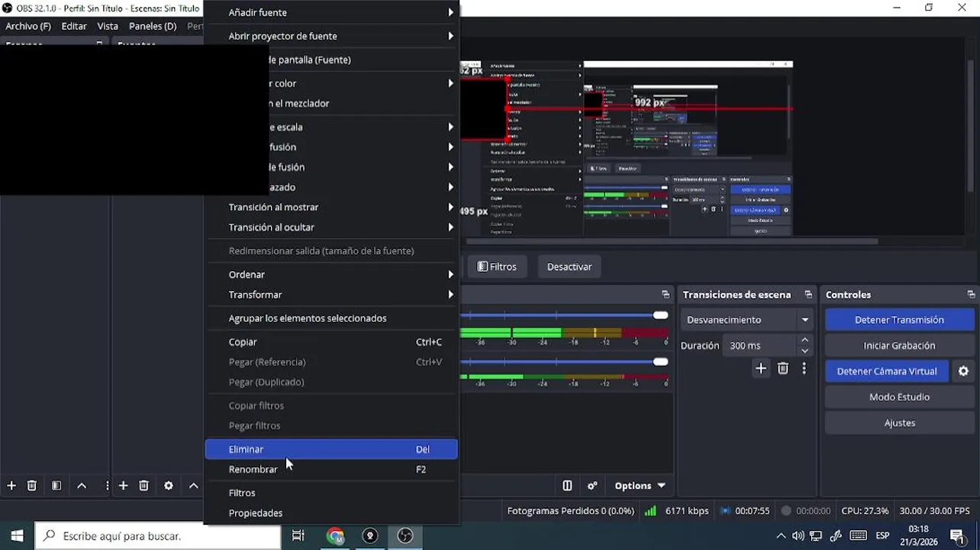This screenshot has height=550, width=980.
Task: Click the streaming status icon beside 00:07:55
Action: pos(725,511)
